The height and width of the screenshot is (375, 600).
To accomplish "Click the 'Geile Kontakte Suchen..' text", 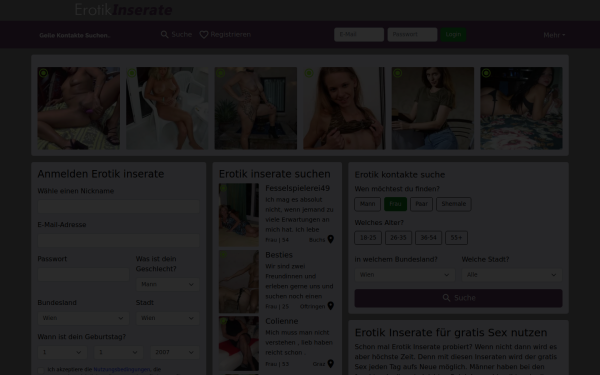I will coord(75,36).
